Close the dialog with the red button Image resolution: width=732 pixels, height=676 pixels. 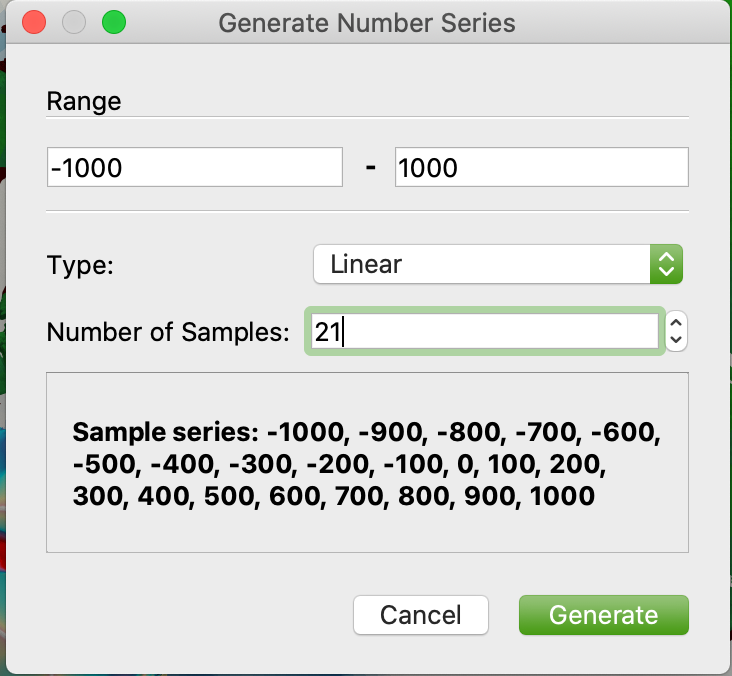[x=34, y=22]
